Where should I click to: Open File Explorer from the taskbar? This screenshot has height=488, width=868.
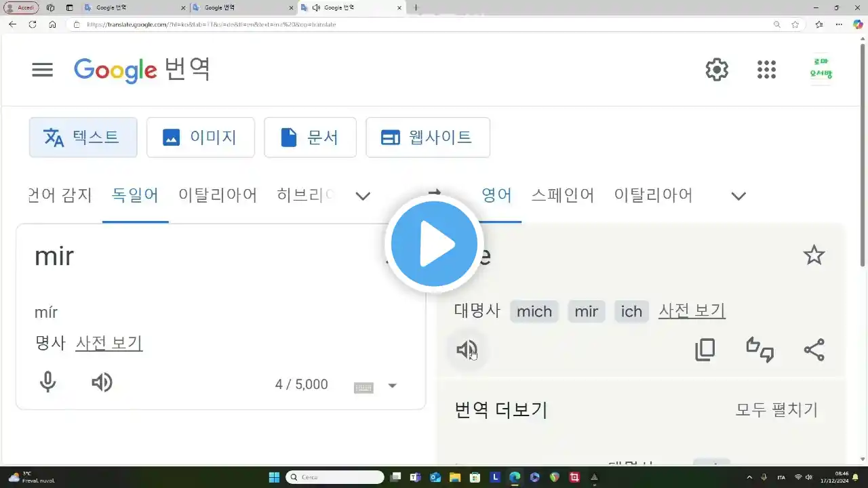click(455, 477)
